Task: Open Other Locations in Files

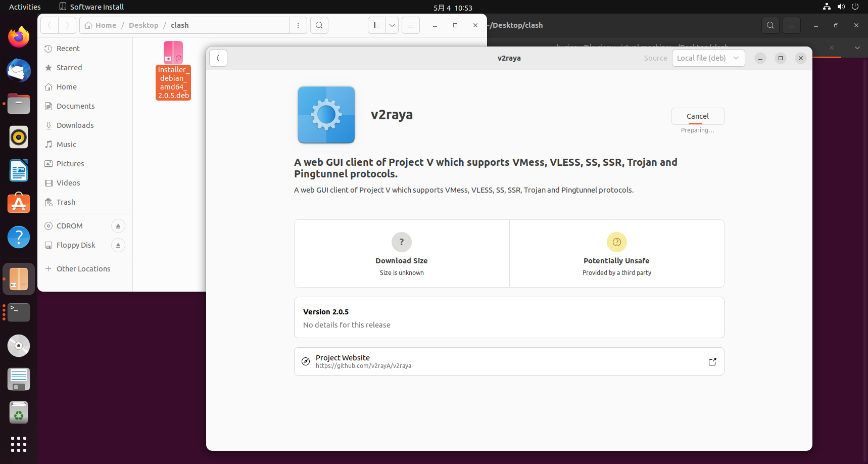Action: (x=85, y=269)
